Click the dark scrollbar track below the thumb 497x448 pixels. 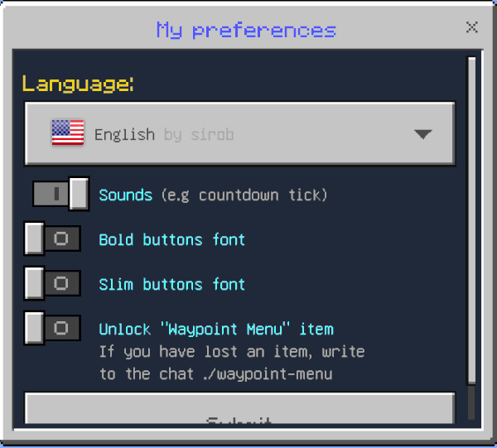[472, 403]
